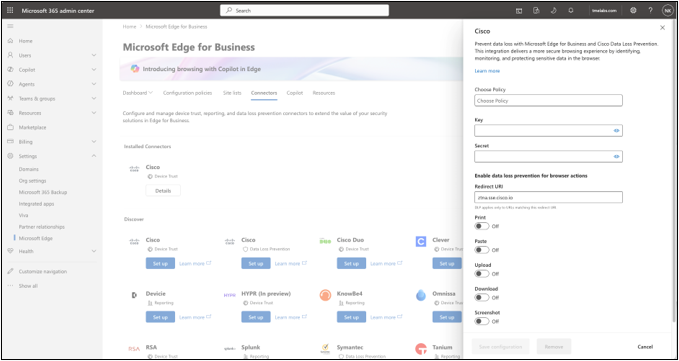This screenshot has height=361, width=679.
Task: Open Org settings in sidebar
Action: point(32,180)
